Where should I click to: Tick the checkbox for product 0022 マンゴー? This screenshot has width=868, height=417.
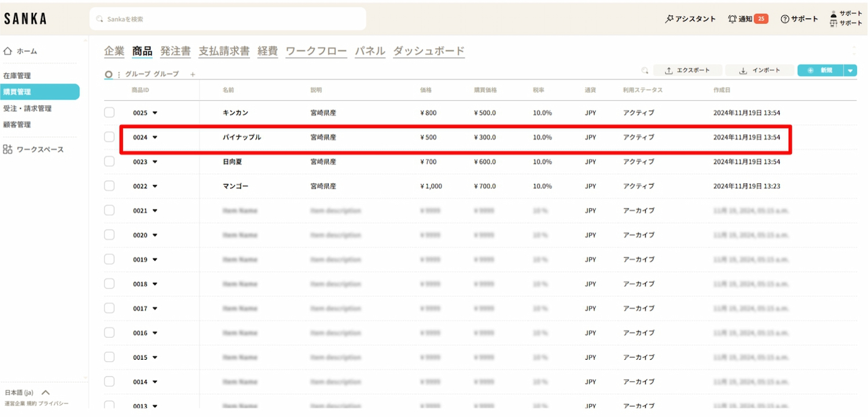click(109, 186)
